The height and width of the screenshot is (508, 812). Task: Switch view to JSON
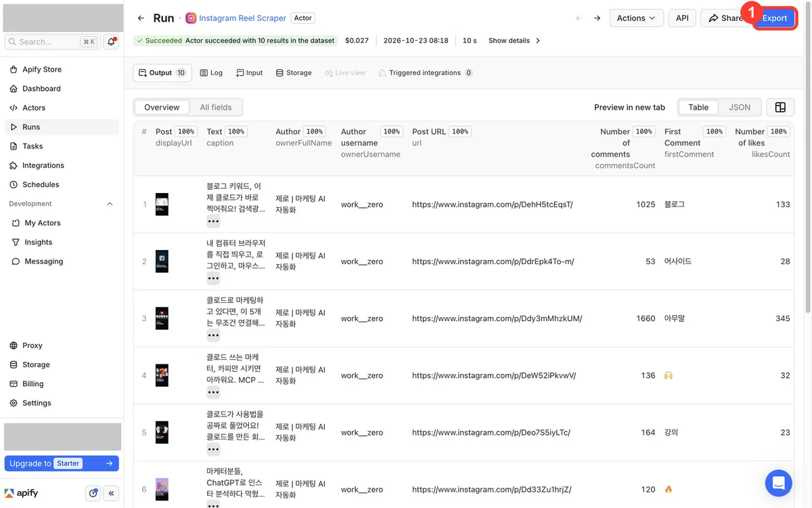coord(739,107)
